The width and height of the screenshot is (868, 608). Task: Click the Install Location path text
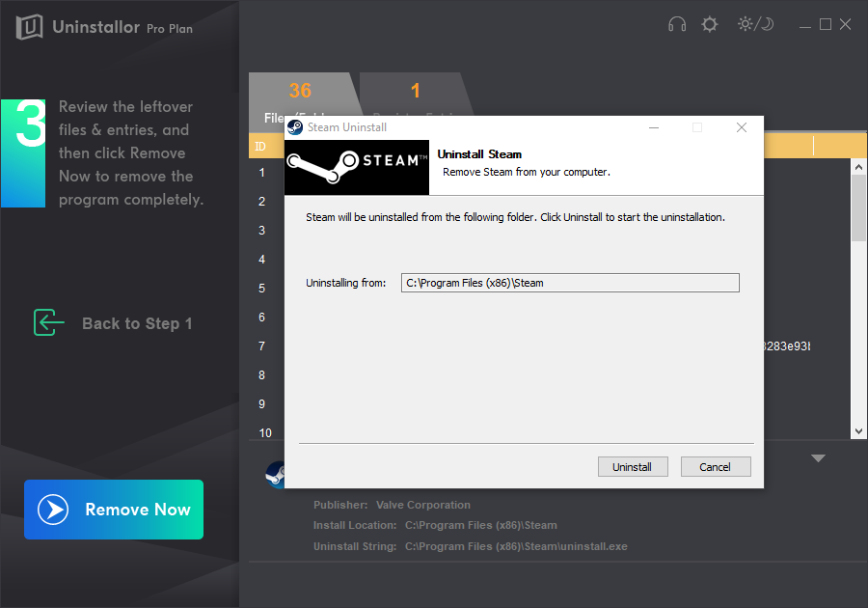(480, 525)
